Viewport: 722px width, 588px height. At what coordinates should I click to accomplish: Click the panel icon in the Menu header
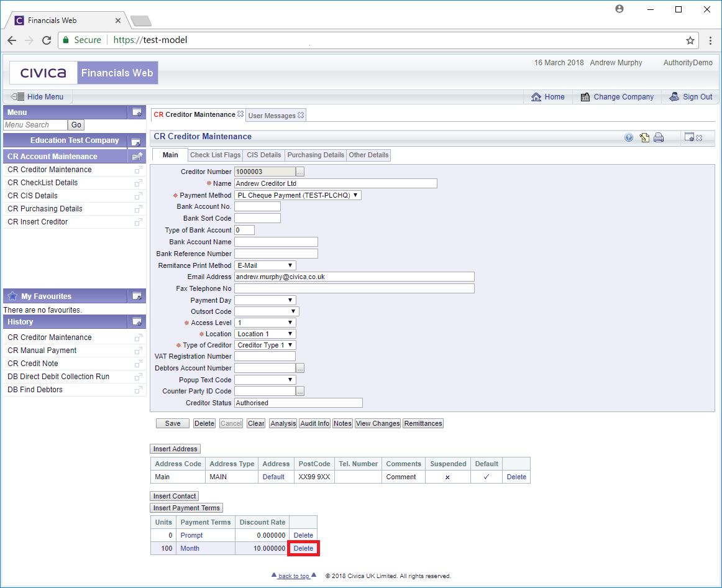(x=137, y=112)
